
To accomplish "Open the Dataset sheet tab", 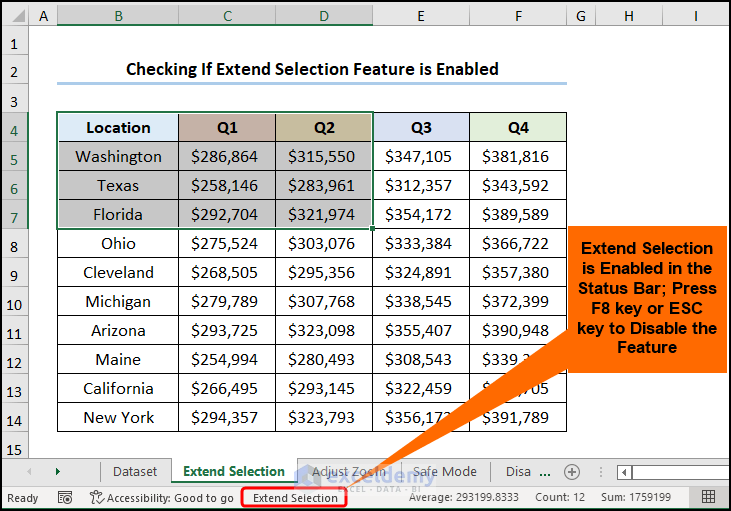I will coord(135,471).
